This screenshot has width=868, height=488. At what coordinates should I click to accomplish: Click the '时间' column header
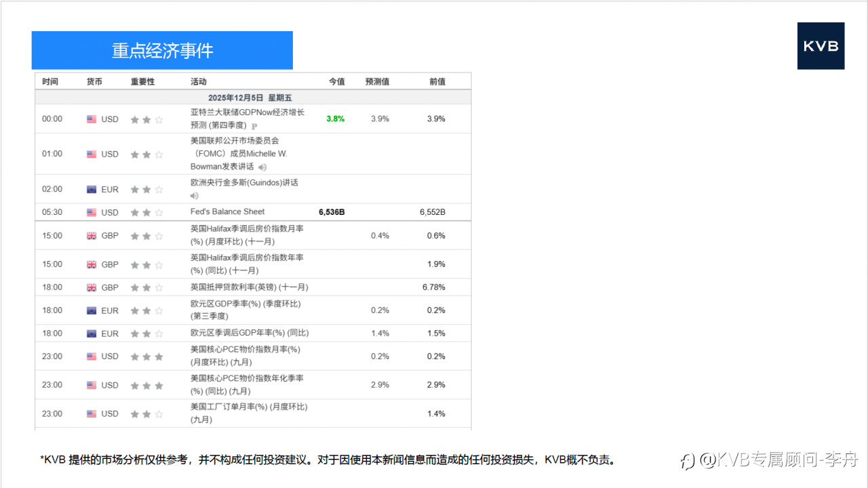tap(50, 81)
